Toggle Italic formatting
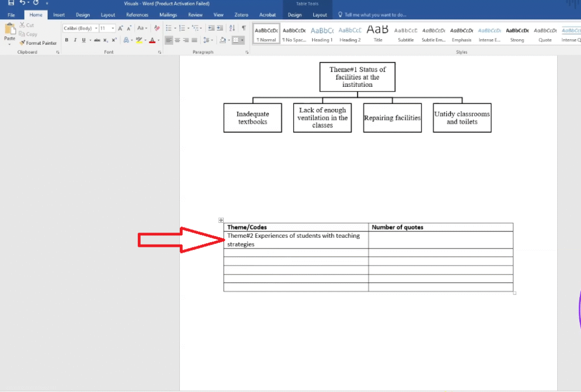Image resolution: width=581 pixels, height=392 pixels. tap(75, 40)
